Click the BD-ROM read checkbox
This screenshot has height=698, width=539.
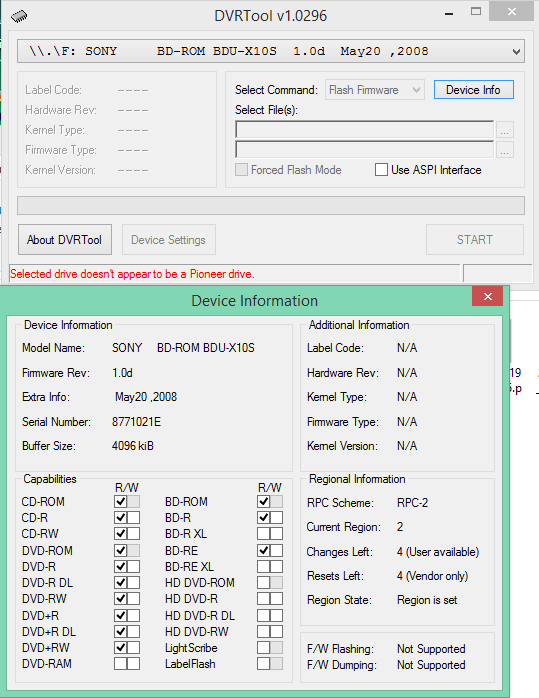[263, 502]
